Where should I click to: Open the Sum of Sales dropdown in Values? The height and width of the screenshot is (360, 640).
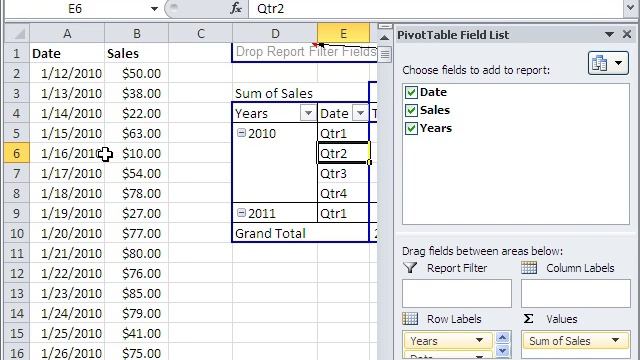coord(615,340)
